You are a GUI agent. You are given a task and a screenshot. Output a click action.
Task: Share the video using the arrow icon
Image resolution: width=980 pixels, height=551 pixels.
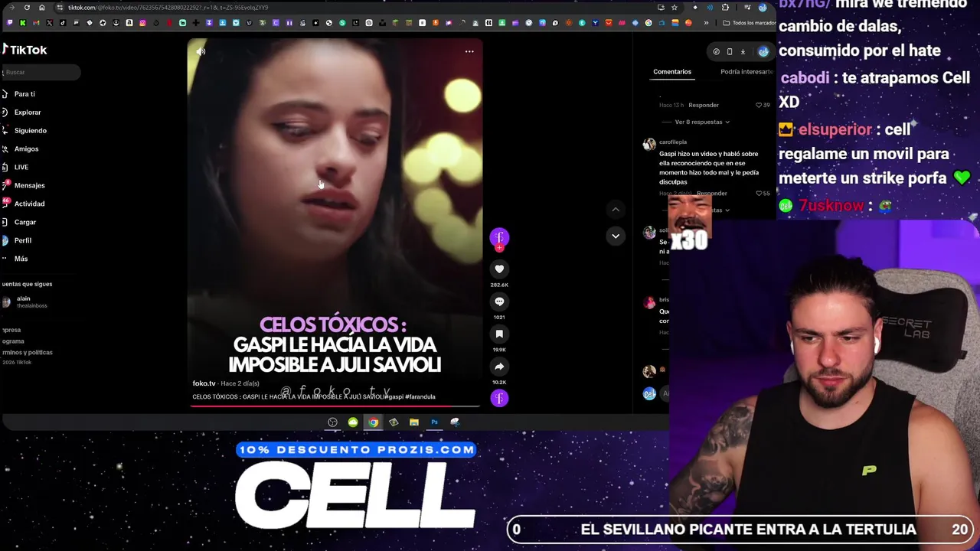(499, 367)
